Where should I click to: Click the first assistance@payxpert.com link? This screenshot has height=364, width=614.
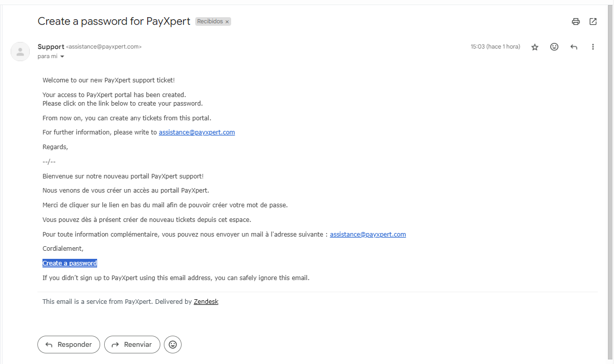197,132
